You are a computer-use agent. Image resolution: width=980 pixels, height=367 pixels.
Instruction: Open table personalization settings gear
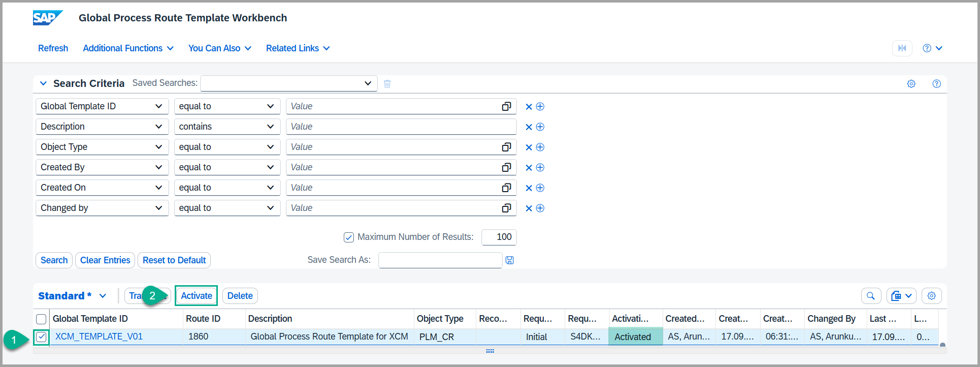[931, 296]
